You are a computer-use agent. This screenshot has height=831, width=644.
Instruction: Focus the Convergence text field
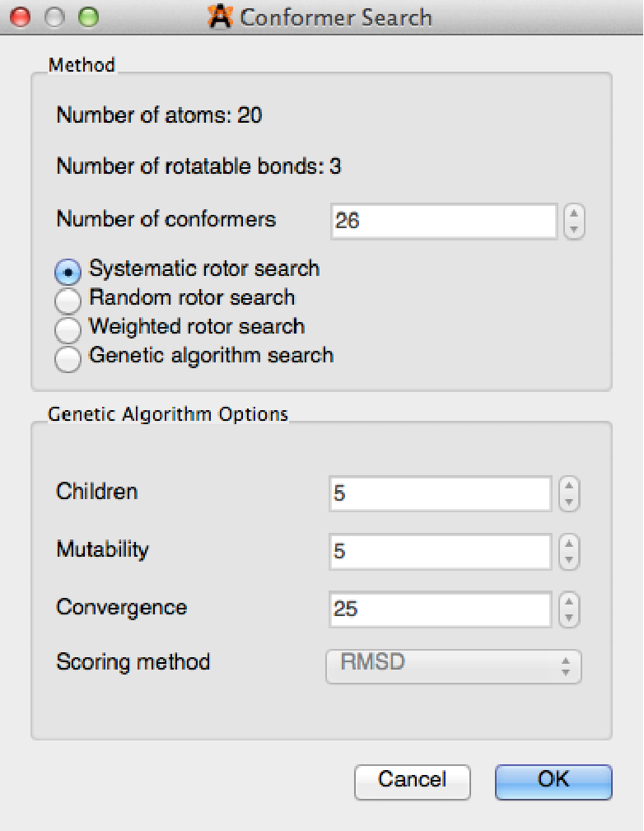pos(439,609)
